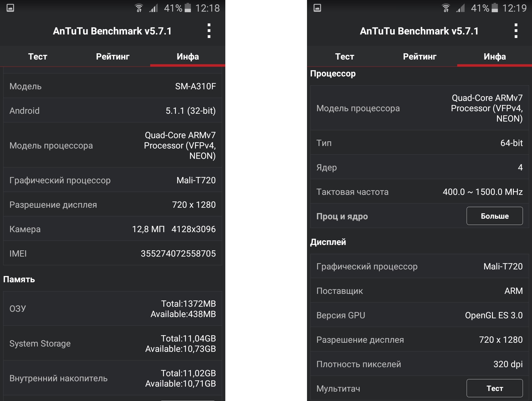532x401 pixels.
Task: Select the Версия GPU row
Action: pyautogui.click(x=420, y=315)
